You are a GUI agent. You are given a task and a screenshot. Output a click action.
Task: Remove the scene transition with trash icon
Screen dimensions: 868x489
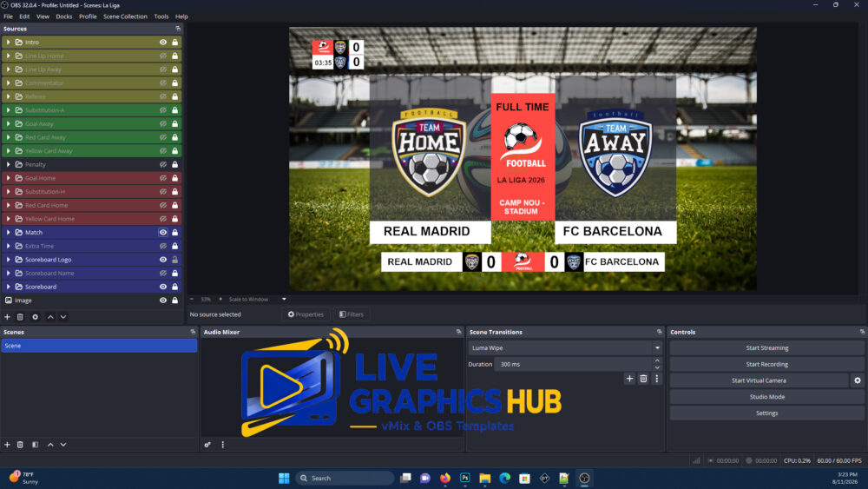643,379
